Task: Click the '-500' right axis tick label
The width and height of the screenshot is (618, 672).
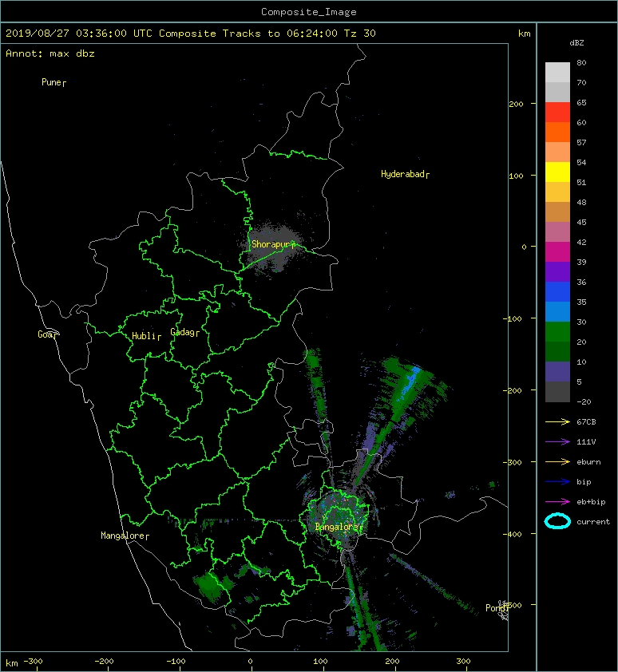Action: 512,605
